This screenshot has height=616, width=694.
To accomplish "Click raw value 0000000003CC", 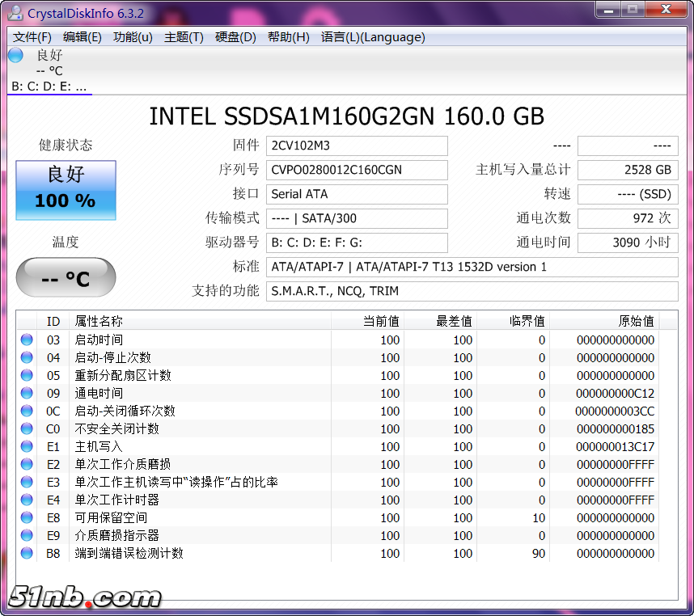I will [615, 411].
